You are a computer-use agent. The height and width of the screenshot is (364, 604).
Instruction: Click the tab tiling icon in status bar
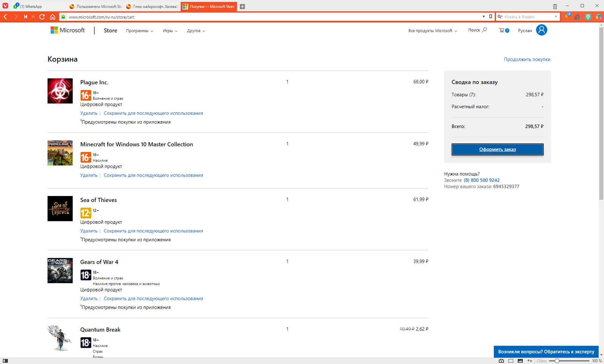click(x=511, y=361)
